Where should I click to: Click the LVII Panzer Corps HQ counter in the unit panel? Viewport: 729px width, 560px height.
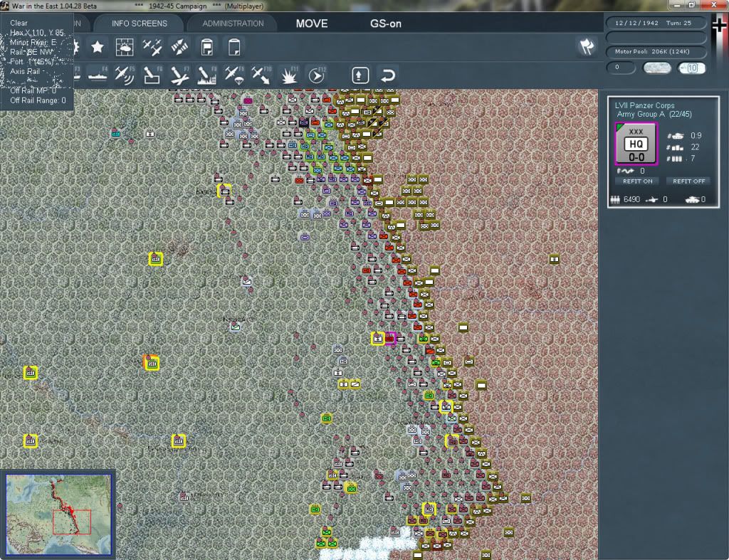tap(636, 144)
